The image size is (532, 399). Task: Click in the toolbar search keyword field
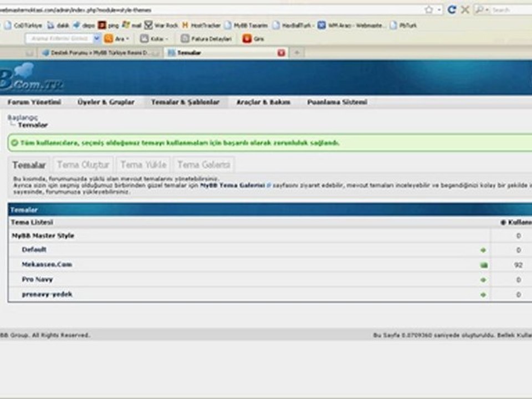[60, 38]
